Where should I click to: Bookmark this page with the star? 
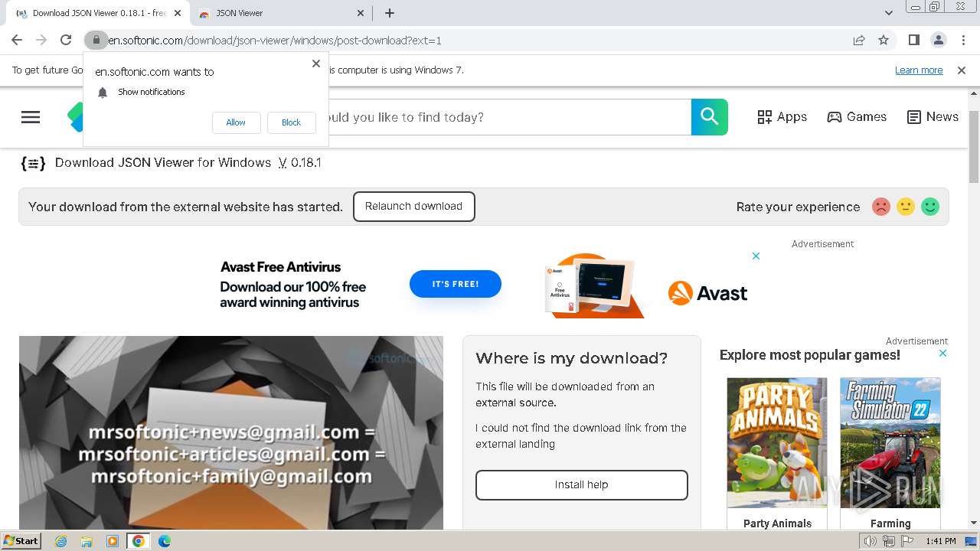pos(884,40)
